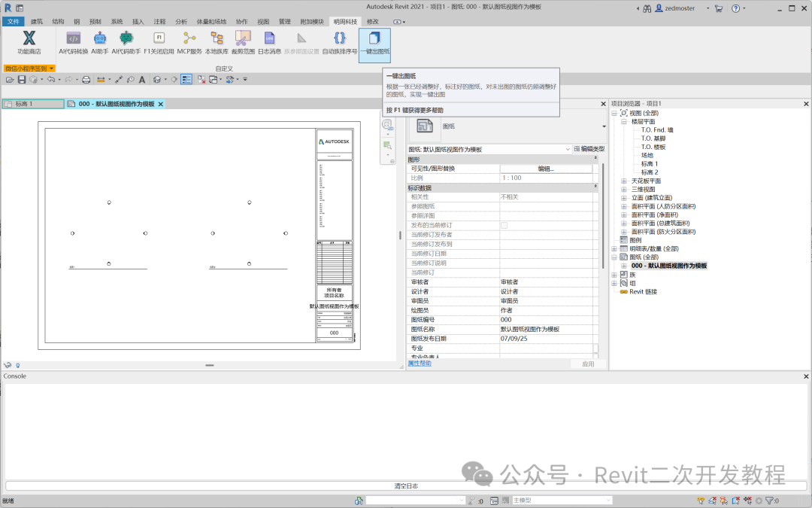Open the 属性帮助 link
812x508 pixels.
click(x=420, y=364)
